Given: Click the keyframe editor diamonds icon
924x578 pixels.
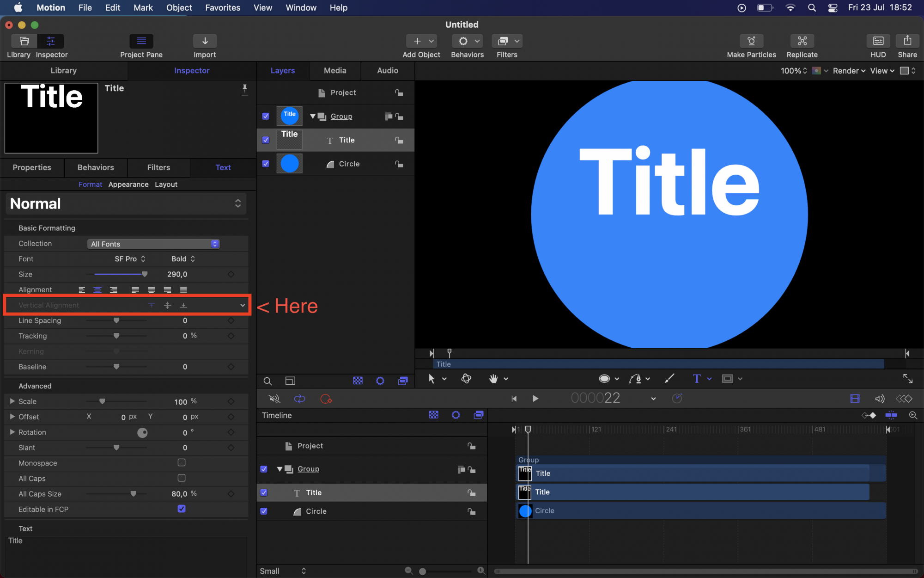Looking at the screenshot, I should pos(904,399).
